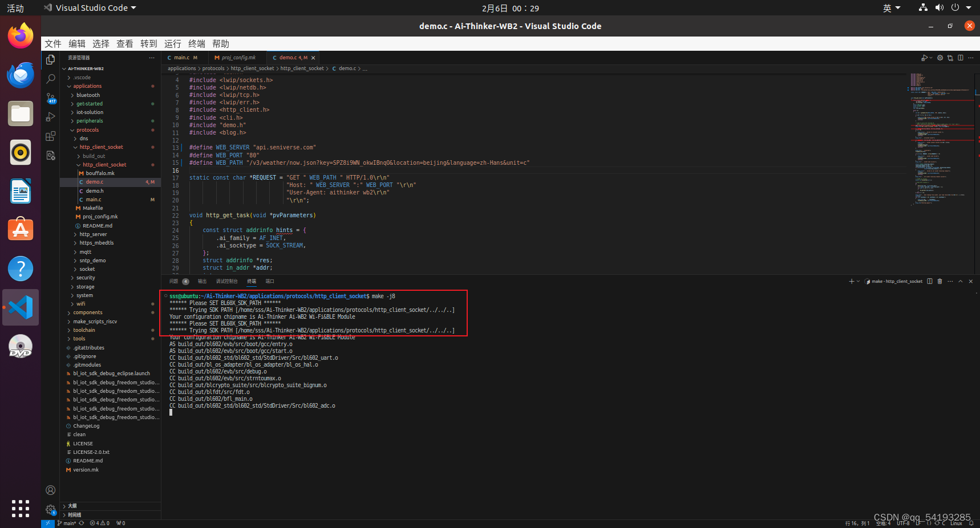Image resolution: width=980 pixels, height=528 pixels.
Task: Switch to the 问题 (Problems) panel tab
Action: coord(179,281)
